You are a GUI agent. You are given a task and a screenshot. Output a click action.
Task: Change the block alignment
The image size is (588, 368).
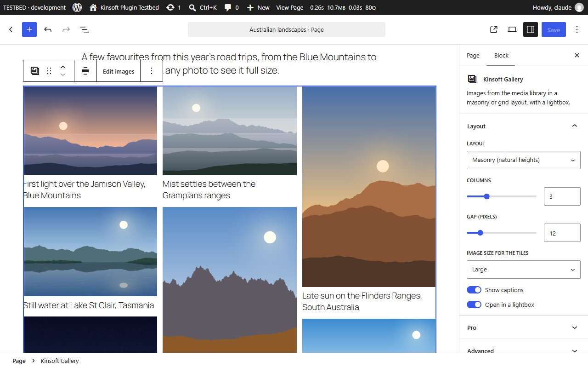pos(85,71)
